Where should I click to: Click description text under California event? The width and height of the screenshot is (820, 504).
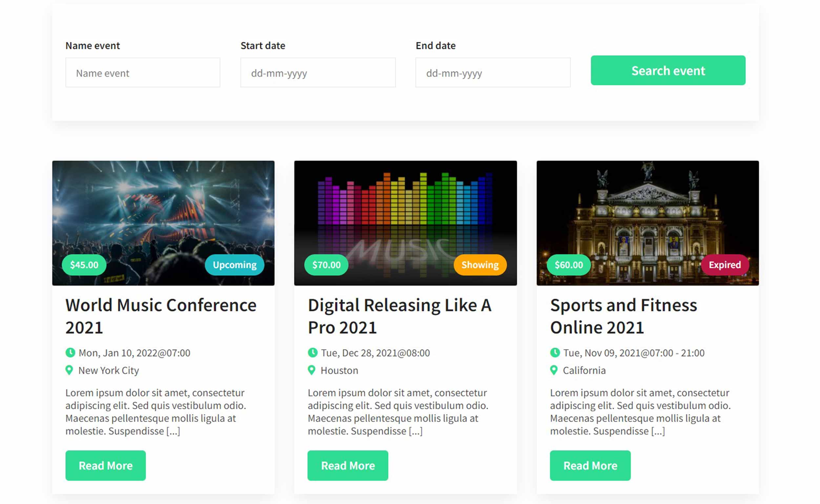tap(640, 412)
